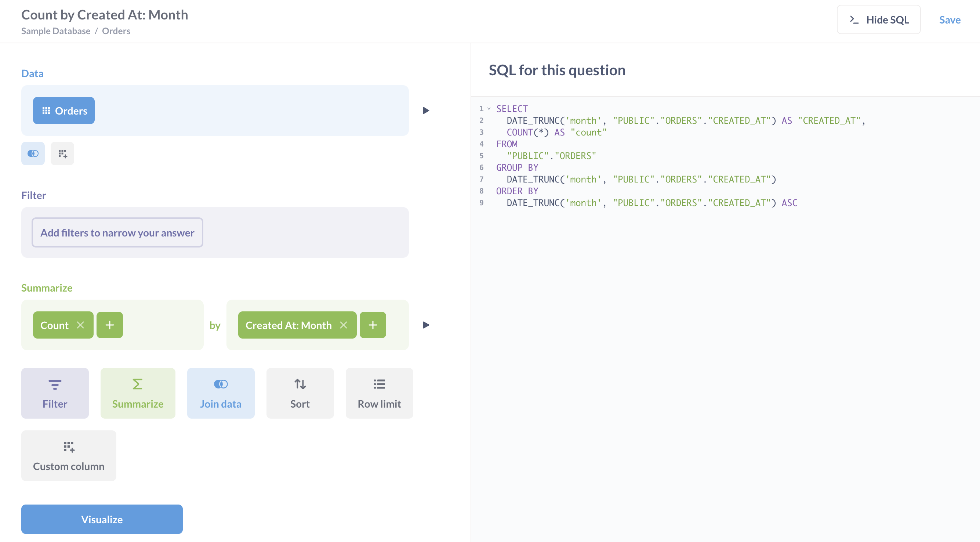Image resolution: width=980 pixels, height=542 pixels.
Task: Expand the Data section preview arrow
Action: tap(426, 111)
